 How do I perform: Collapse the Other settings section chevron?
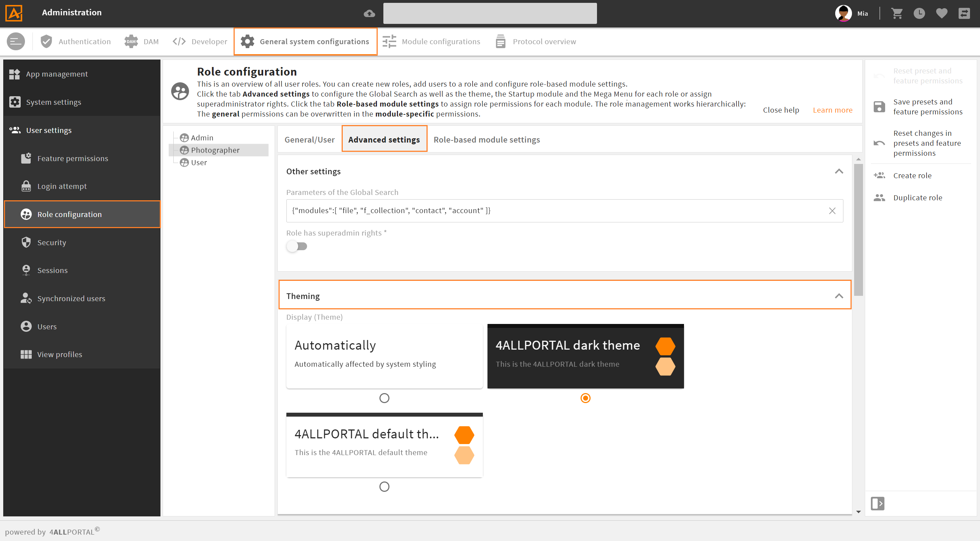(838, 171)
